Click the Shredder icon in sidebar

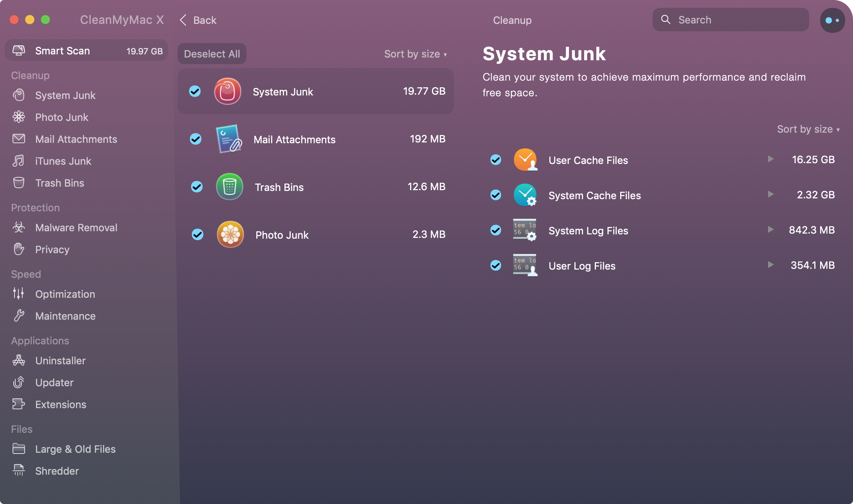tap(19, 470)
